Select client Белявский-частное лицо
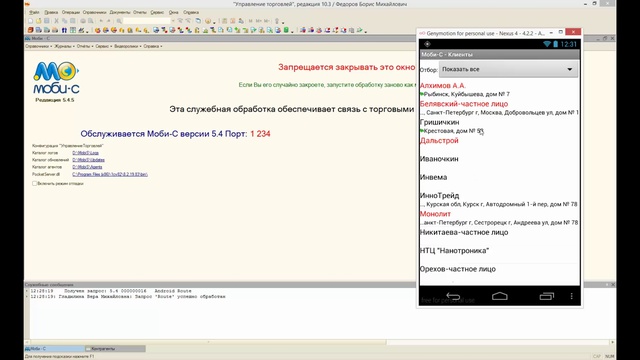The height and width of the screenshot is (360, 640). tap(500, 108)
